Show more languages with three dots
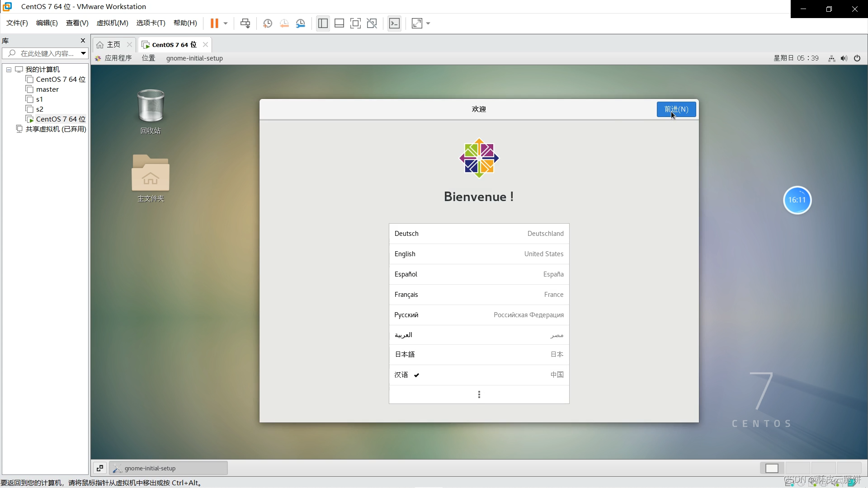The height and width of the screenshot is (488, 868). [x=479, y=394]
